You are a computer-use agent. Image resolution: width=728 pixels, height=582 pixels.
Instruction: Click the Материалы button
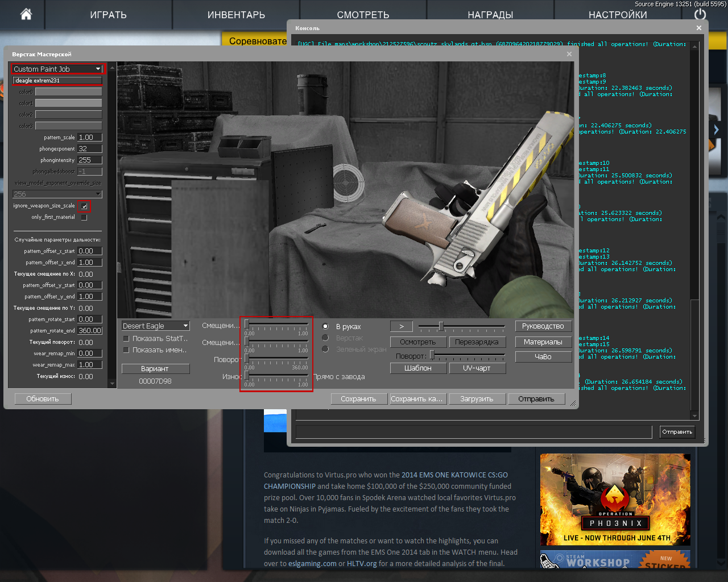tap(543, 342)
